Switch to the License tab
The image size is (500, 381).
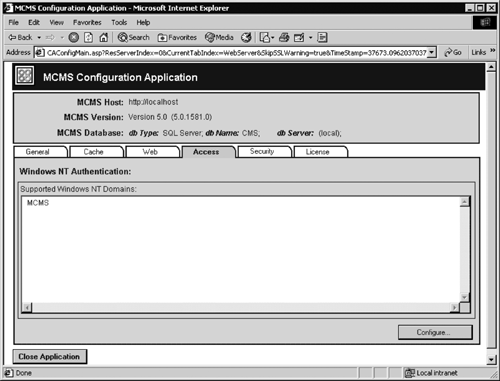click(321, 152)
